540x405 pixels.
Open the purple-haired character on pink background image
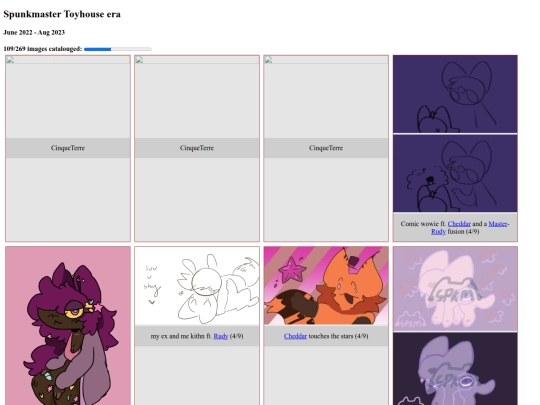pos(68,326)
